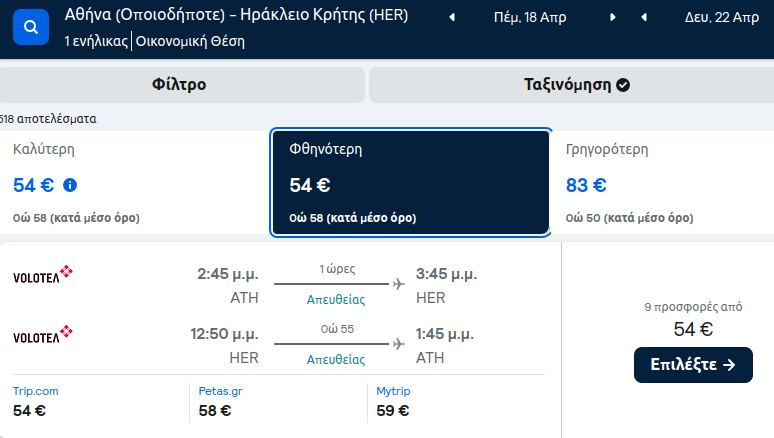Open Petas.gr offer for 58 €
Screen dimensions: 774x438
(x=220, y=401)
